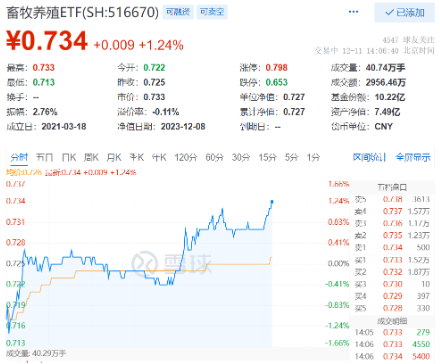Open the 区间统计 range statistics link
Viewport: 440px width, 364px height.
[x=369, y=157]
